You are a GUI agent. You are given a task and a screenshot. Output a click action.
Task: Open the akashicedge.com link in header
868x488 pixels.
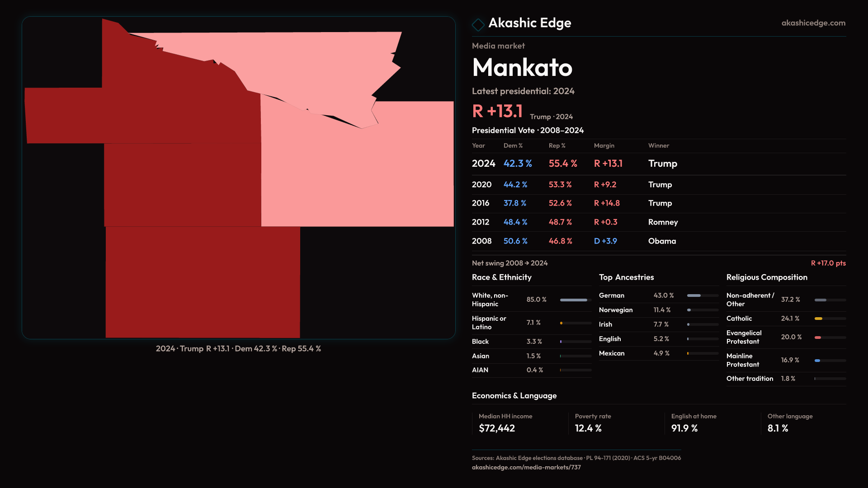pos(813,23)
